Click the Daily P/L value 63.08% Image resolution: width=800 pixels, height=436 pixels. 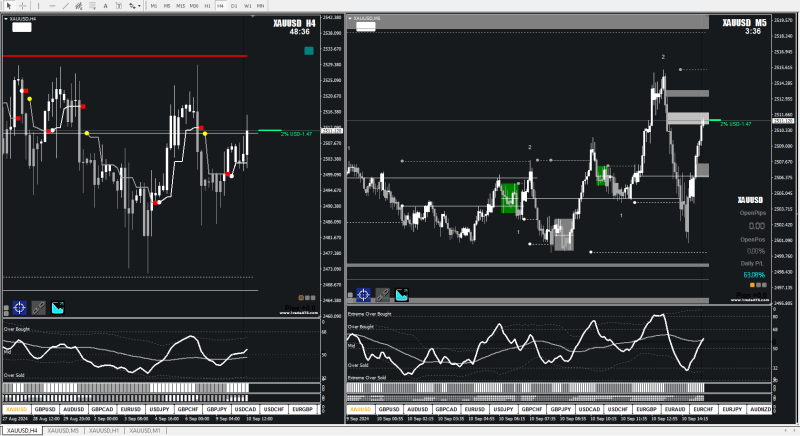pos(754,275)
